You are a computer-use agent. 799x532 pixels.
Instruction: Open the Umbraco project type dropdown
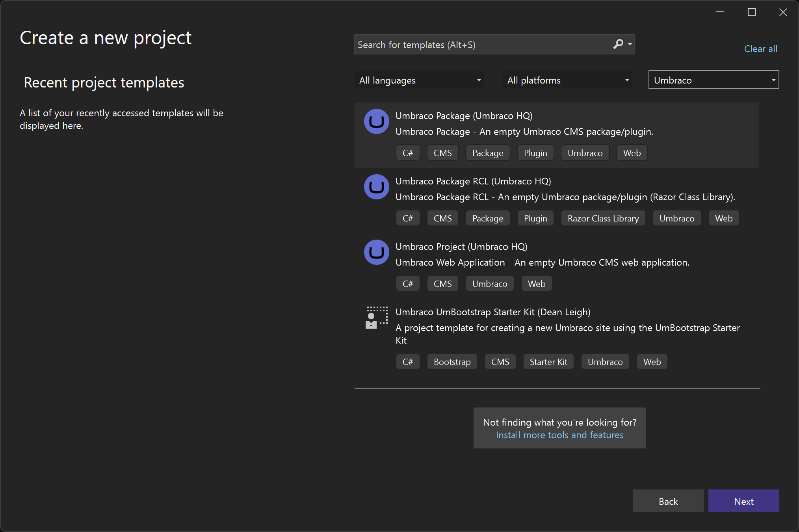pyautogui.click(x=714, y=80)
